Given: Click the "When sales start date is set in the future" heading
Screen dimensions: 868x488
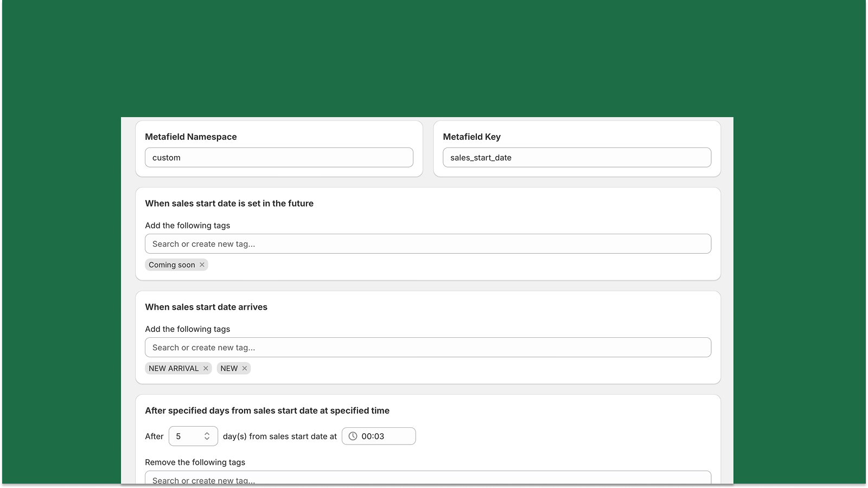Looking at the screenshot, I should (229, 203).
